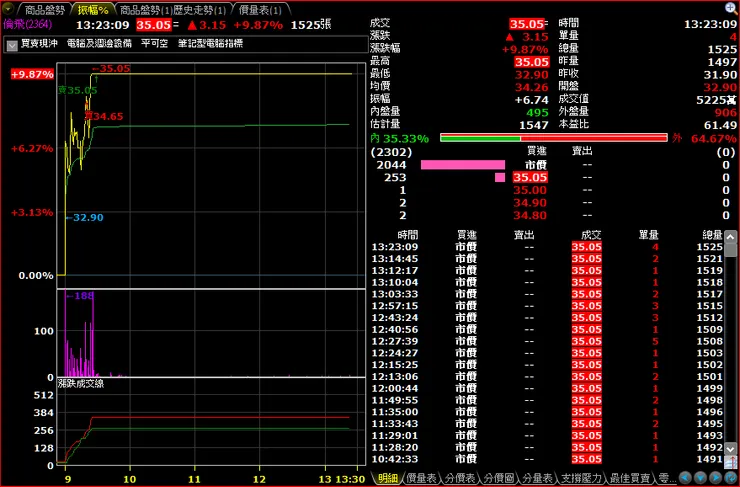The width and height of the screenshot is (740, 487).
Task: Click the 內/外 green-red ratio bar
Action: (554, 138)
